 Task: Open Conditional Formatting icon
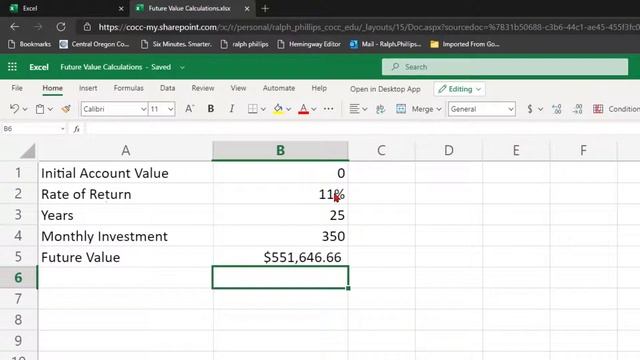[598, 109]
